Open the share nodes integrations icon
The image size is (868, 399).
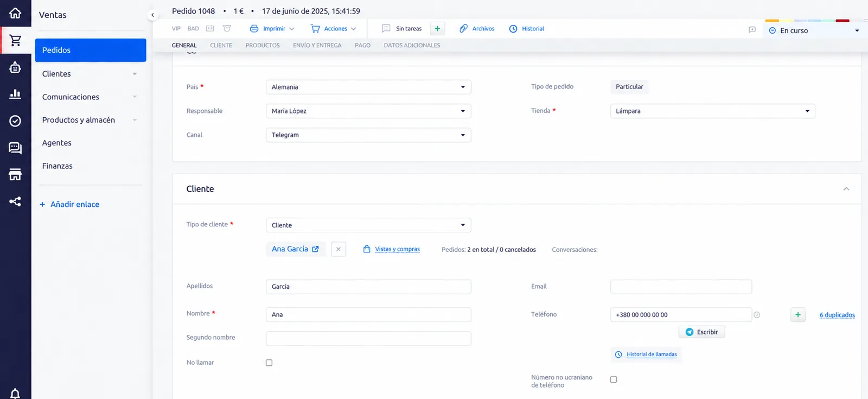coord(15,201)
